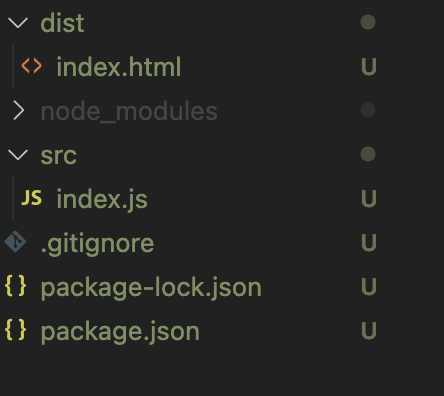Open the index.js file
The image size is (444, 396).
[x=102, y=199]
